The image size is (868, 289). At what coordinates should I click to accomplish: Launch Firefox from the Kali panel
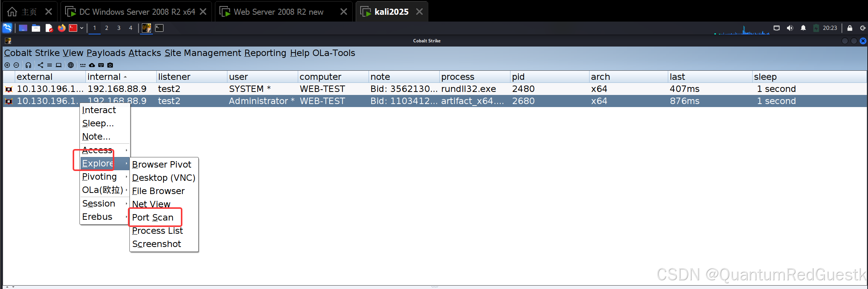62,28
